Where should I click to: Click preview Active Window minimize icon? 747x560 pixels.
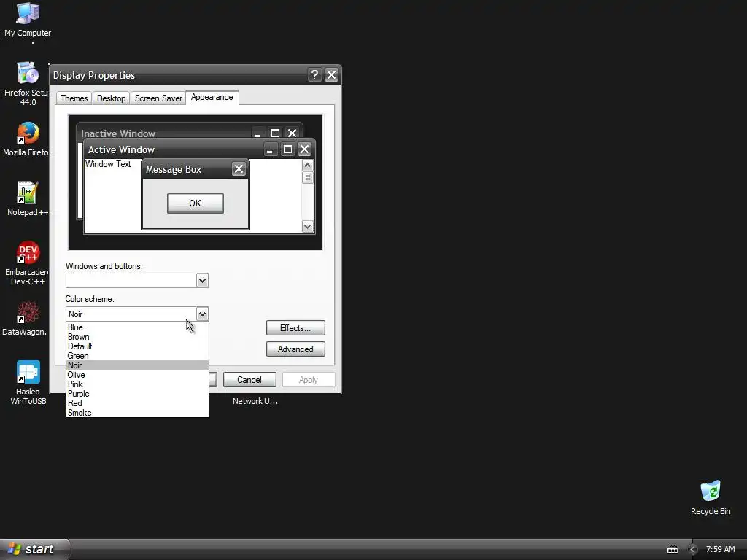[270, 149]
